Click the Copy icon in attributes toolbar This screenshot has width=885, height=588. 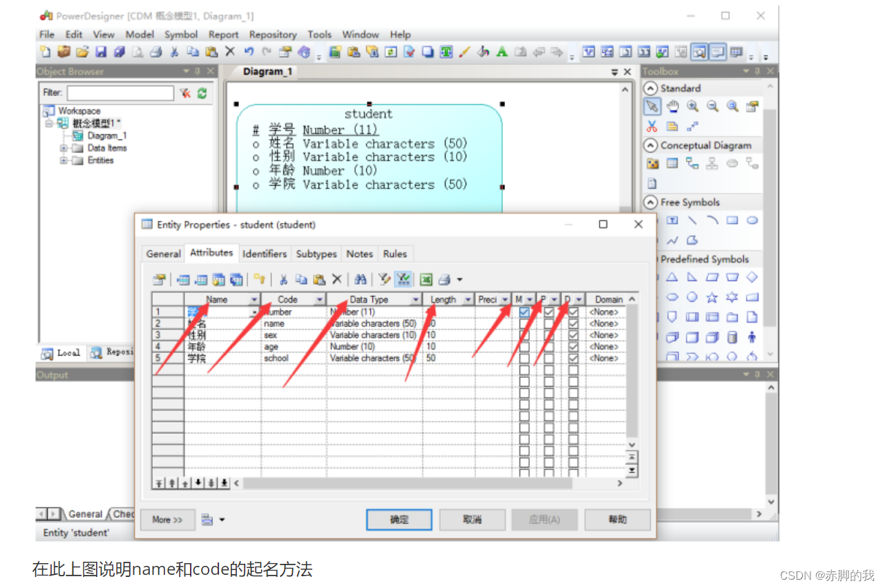(x=301, y=279)
